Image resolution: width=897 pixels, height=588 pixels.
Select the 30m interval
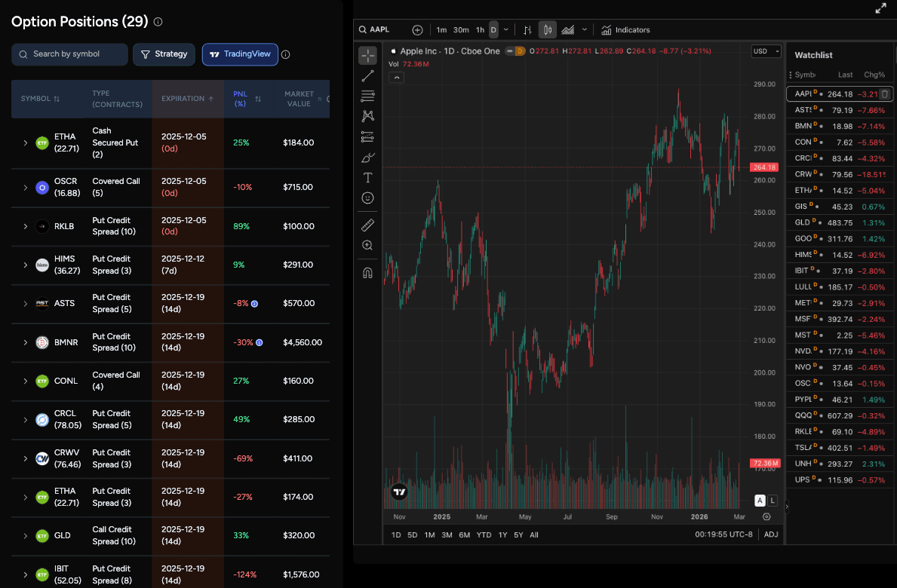(x=459, y=29)
